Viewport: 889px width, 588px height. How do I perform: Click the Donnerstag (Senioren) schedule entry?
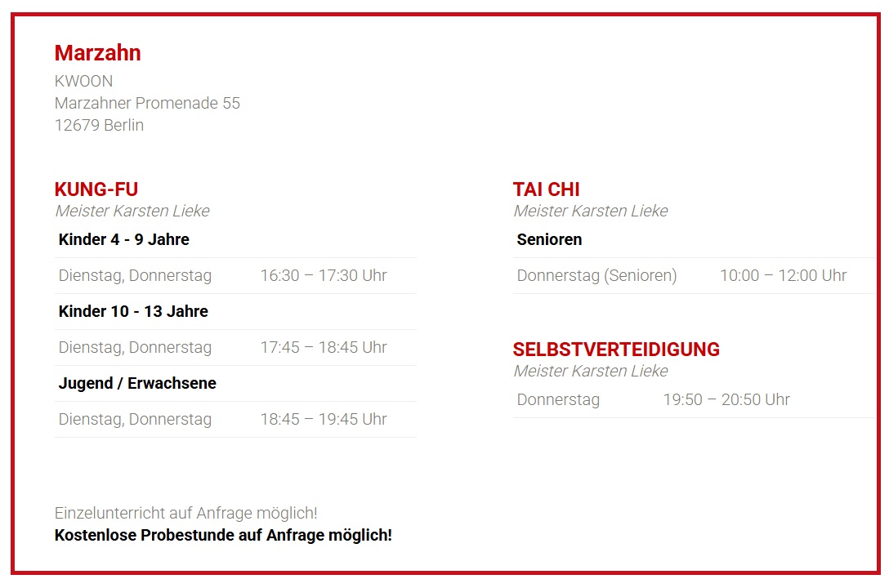(x=596, y=275)
